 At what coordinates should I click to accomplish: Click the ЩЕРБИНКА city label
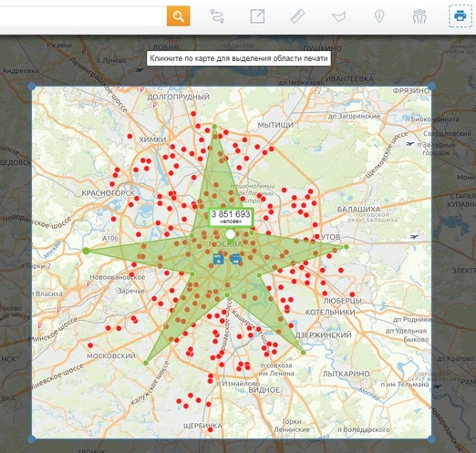point(202,426)
